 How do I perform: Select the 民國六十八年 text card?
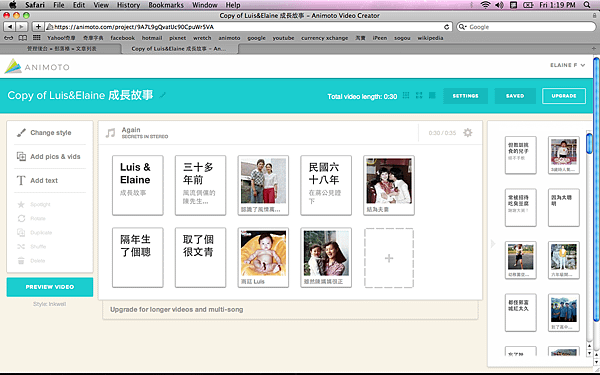pos(326,185)
